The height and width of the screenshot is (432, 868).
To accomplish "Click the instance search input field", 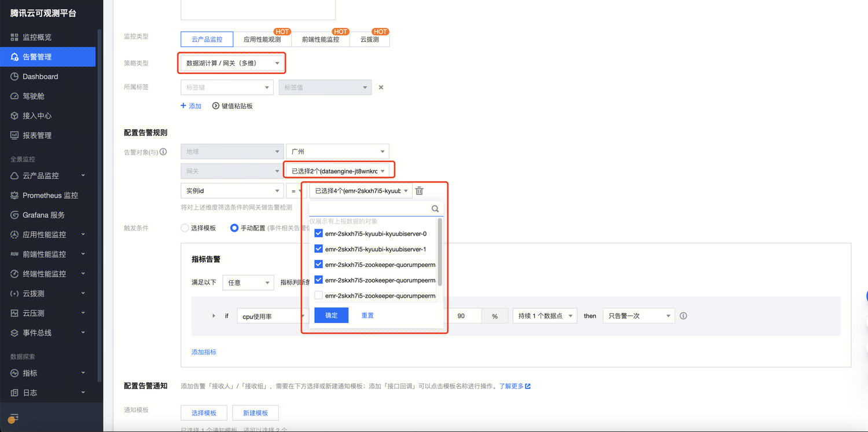I will [370, 208].
